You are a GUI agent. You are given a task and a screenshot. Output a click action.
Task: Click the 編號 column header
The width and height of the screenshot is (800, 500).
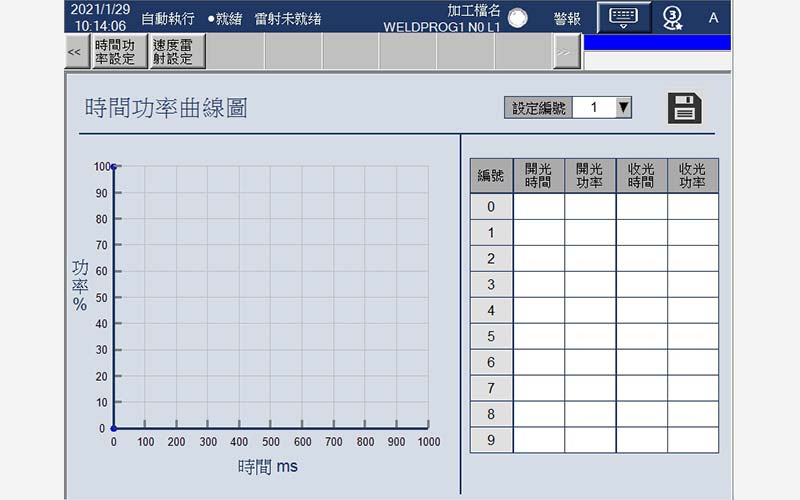491,176
